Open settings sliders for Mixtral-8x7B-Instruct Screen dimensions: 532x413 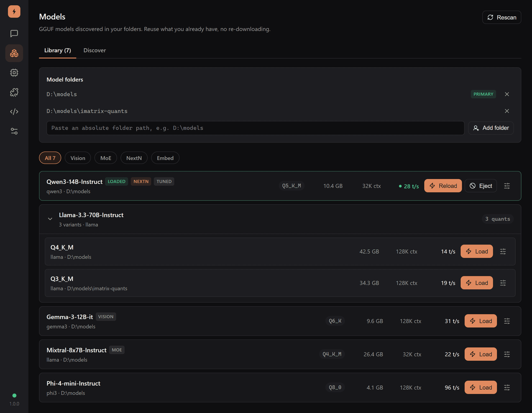click(507, 354)
